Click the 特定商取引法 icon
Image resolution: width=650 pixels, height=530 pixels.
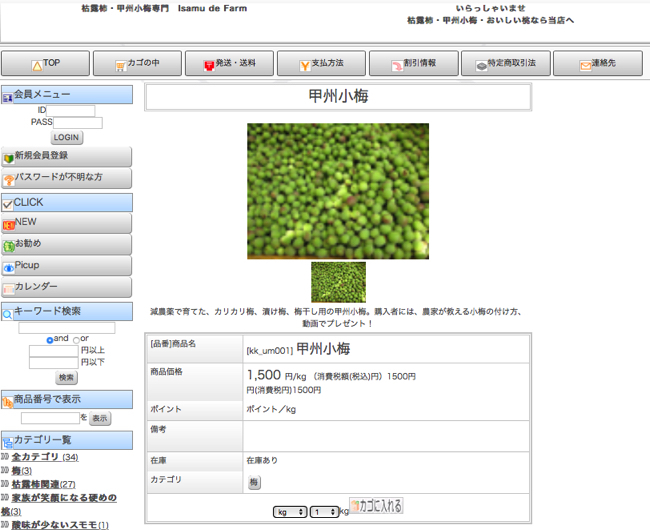click(481, 64)
